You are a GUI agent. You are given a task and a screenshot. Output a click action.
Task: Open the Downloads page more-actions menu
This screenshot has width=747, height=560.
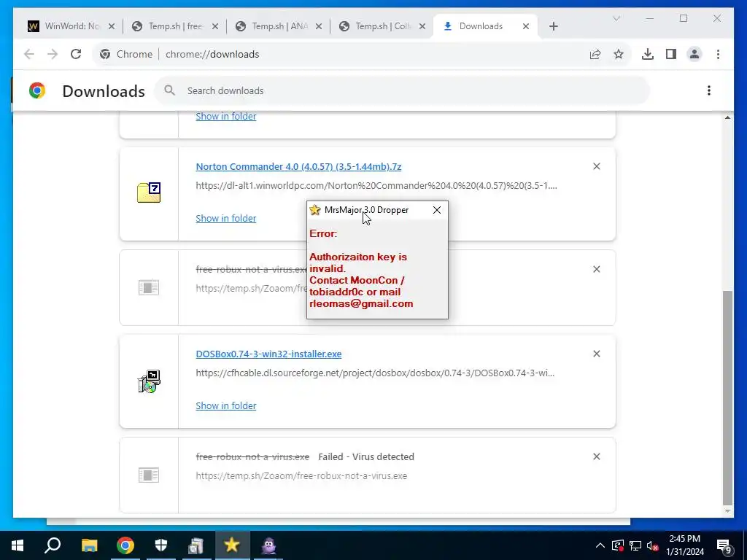coord(709,90)
